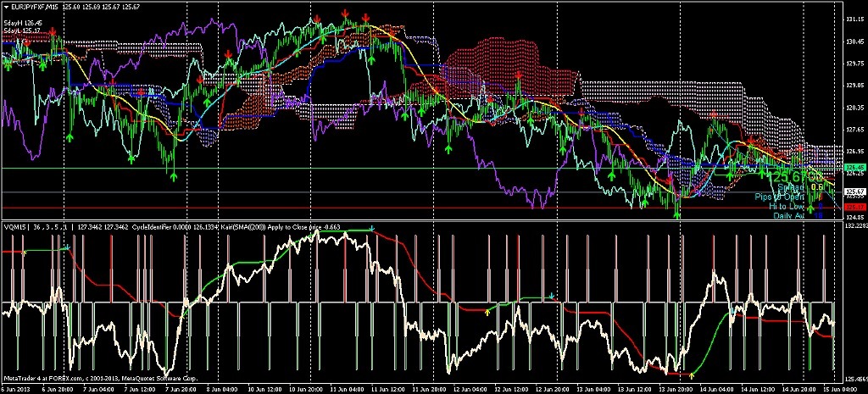The width and height of the screenshot is (868, 394).
Task: Click the 8 Jun 04:00 time label
Action: point(222,390)
